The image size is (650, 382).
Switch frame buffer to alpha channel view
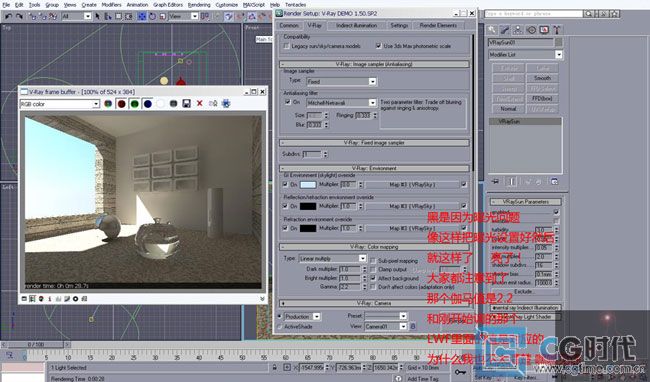[x=160, y=104]
